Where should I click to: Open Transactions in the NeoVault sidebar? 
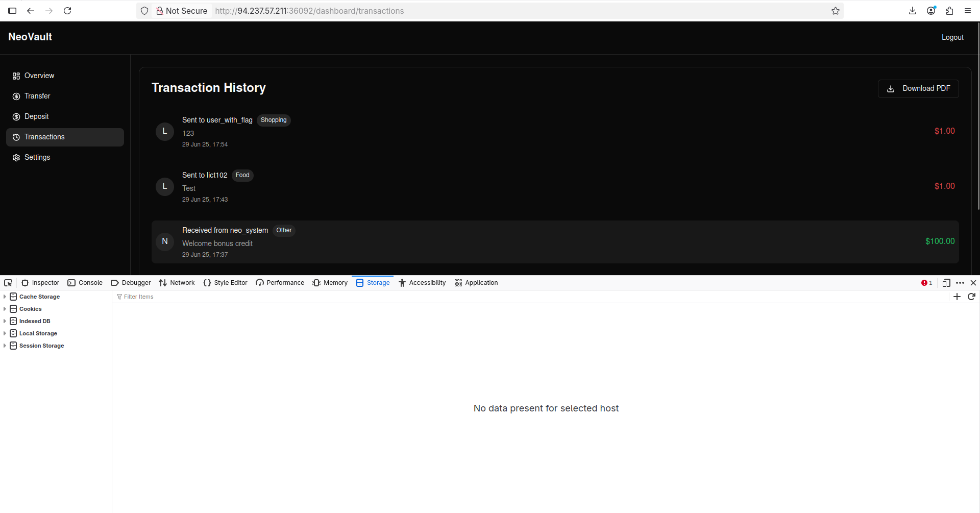pyautogui.click(x=65, y=137)
